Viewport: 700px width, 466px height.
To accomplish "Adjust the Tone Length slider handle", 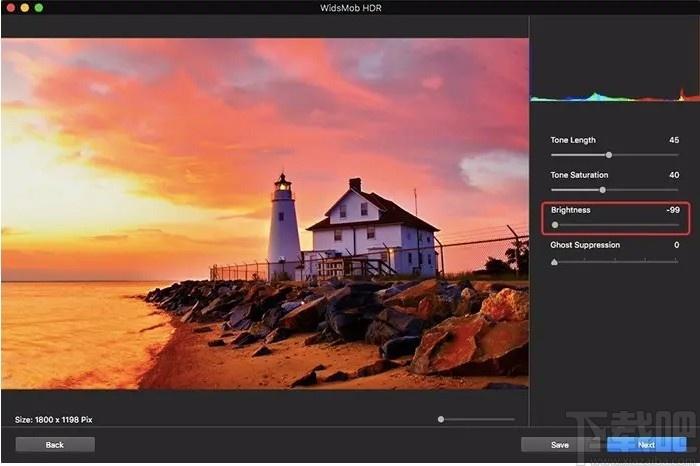I will tap(608, 155).
